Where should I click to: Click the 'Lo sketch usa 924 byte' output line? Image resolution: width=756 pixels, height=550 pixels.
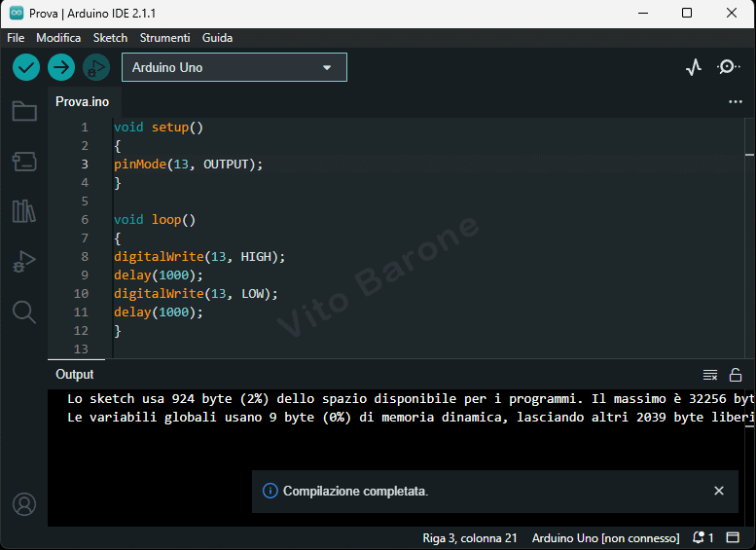(411, 398)
